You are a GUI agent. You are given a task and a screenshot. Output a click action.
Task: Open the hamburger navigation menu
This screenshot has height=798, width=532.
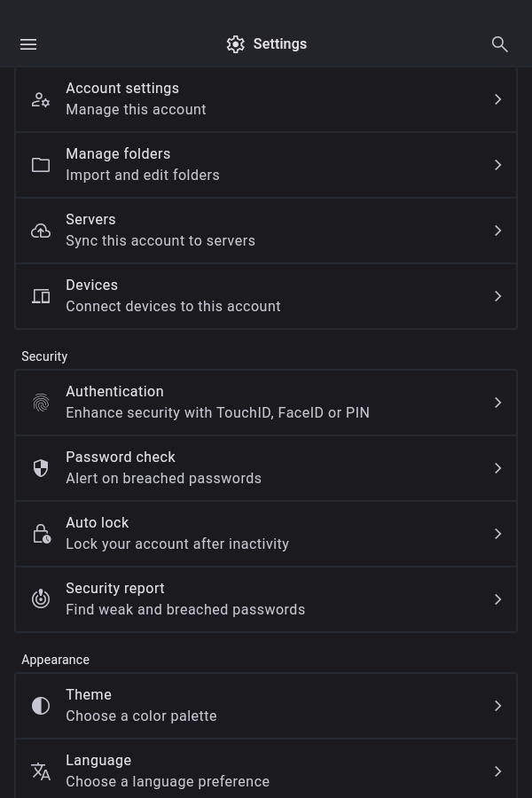point(28,44)
